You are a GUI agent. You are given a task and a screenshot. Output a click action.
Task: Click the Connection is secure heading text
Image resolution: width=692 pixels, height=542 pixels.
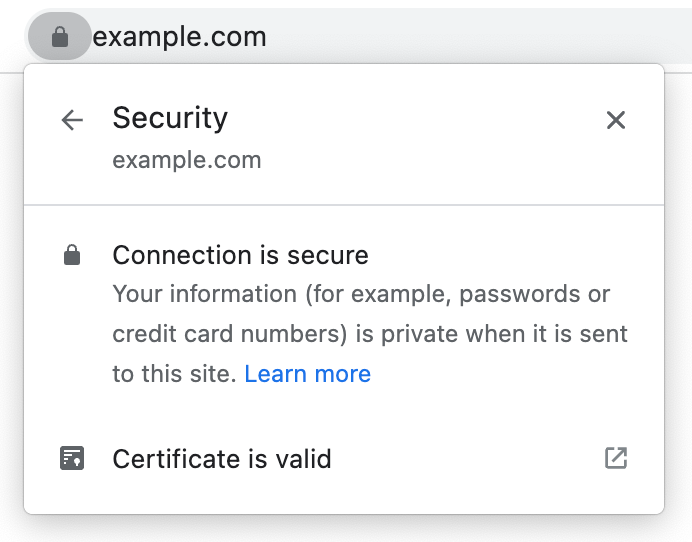(240, 256)
